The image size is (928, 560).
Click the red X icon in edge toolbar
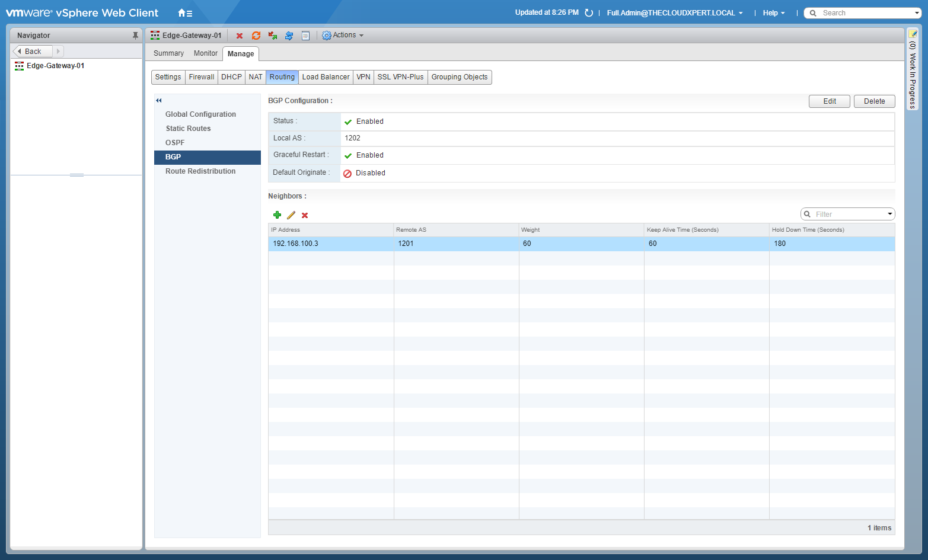click(x=240, y=36)
